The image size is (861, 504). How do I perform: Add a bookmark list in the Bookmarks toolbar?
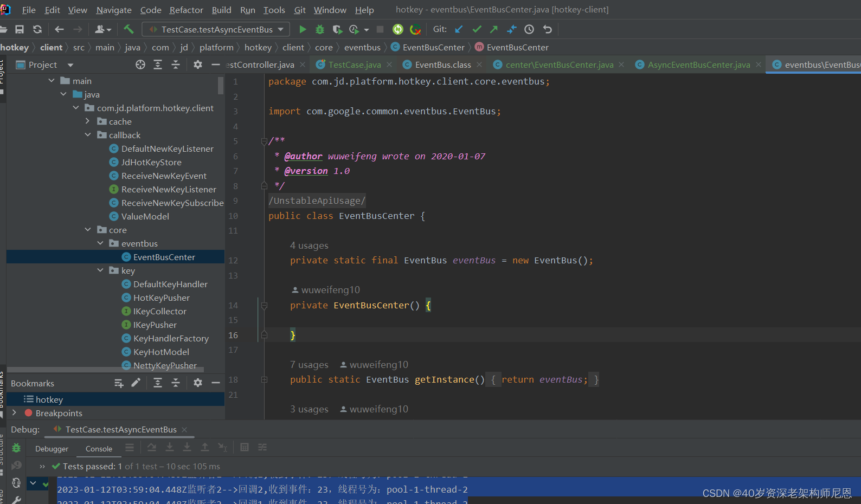click(119, 383)
